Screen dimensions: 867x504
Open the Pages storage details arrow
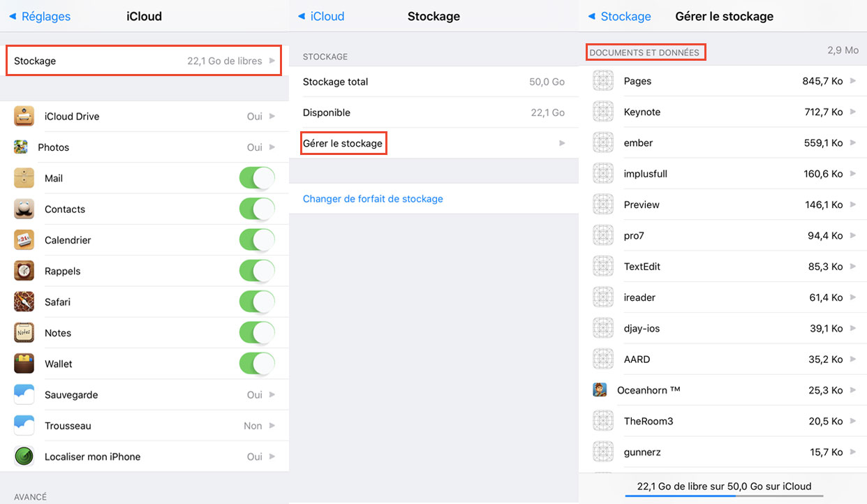pyautogui.click(x=852, y=81)
